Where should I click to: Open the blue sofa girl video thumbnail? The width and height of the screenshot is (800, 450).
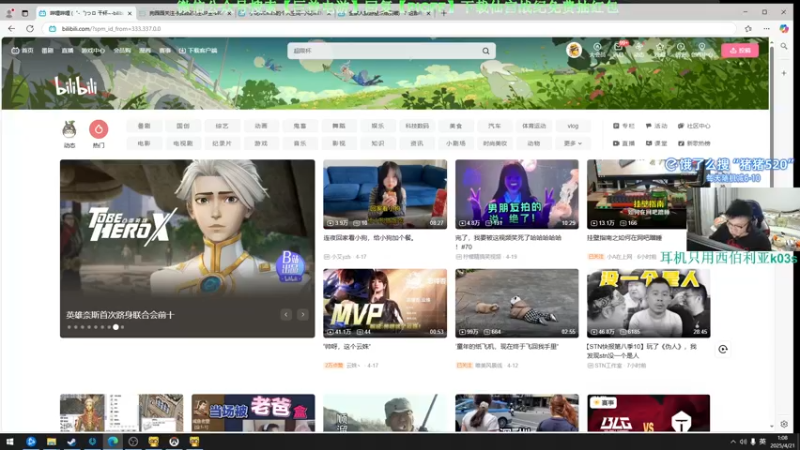point(385,194)
